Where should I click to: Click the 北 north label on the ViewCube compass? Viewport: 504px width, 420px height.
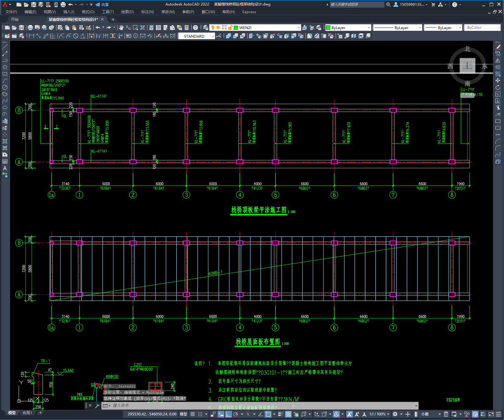point(468,49)
